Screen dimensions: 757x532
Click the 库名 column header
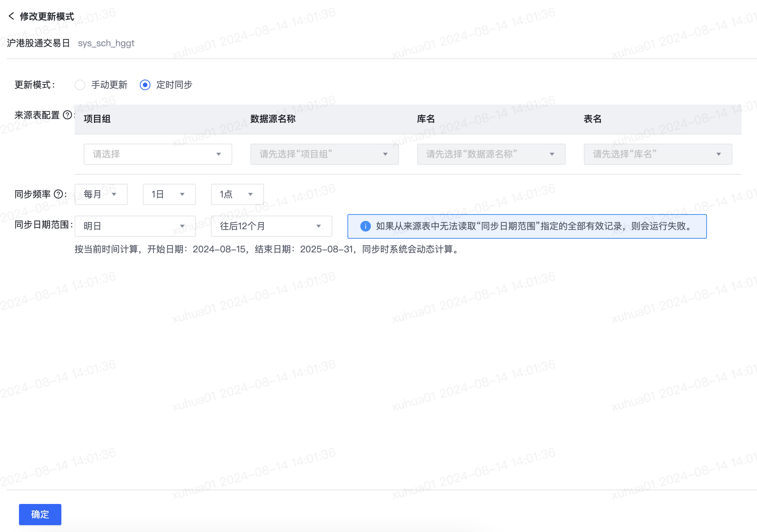coord(426,119)
